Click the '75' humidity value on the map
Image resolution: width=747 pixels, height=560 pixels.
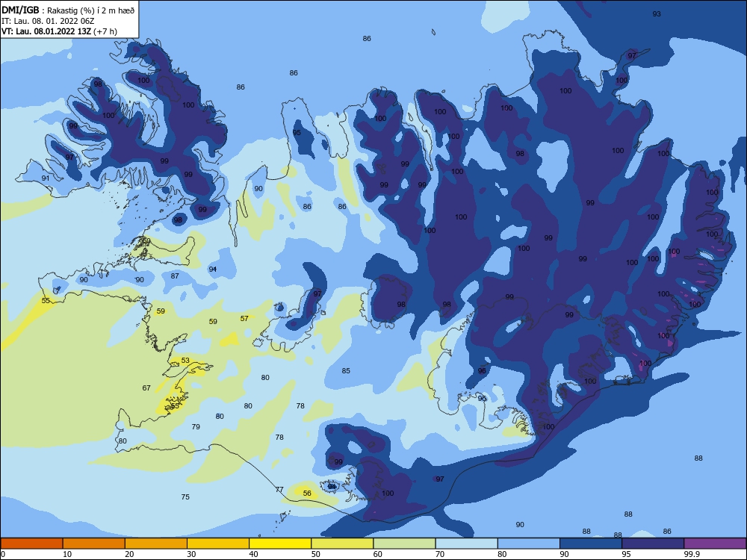pyautogui.click(x=185, y=497)
